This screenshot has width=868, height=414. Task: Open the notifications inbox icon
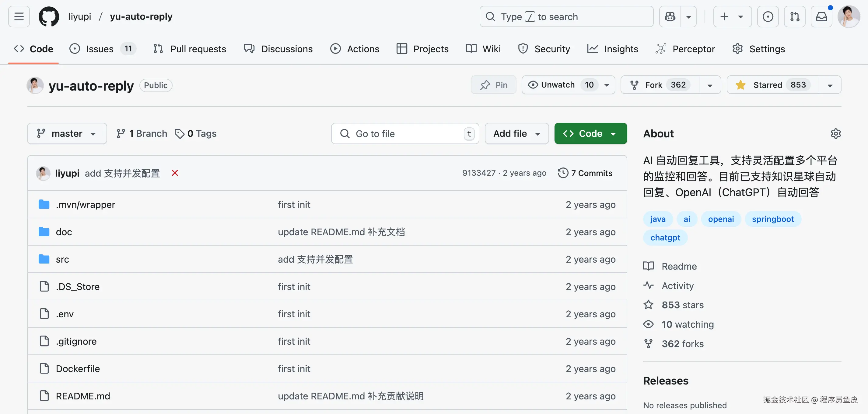pos(821,16)
